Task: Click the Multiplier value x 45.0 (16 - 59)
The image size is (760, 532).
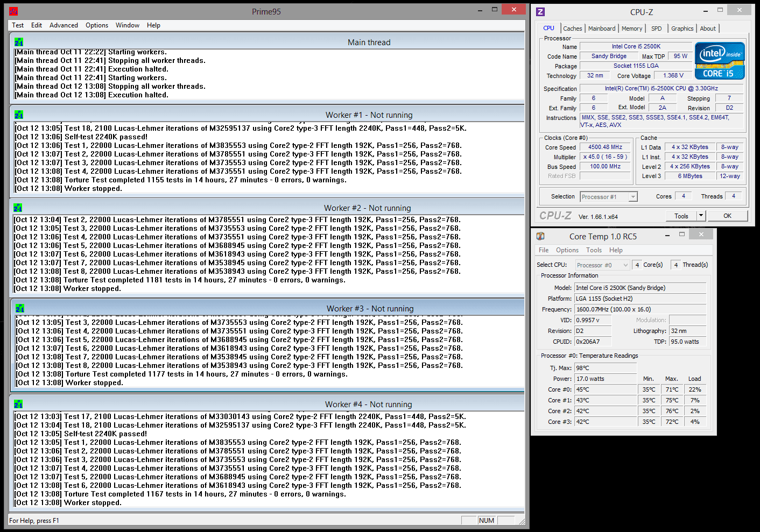Action: 605,157
